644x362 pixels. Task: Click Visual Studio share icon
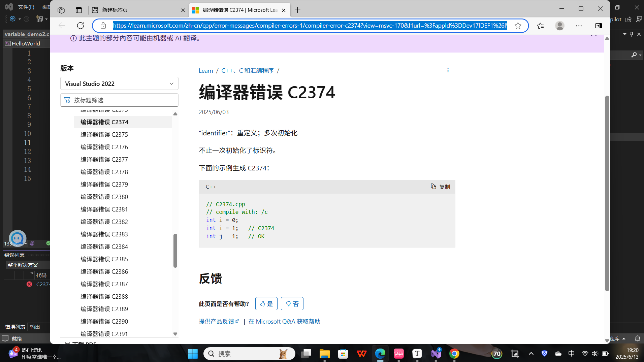coord(629,19)
